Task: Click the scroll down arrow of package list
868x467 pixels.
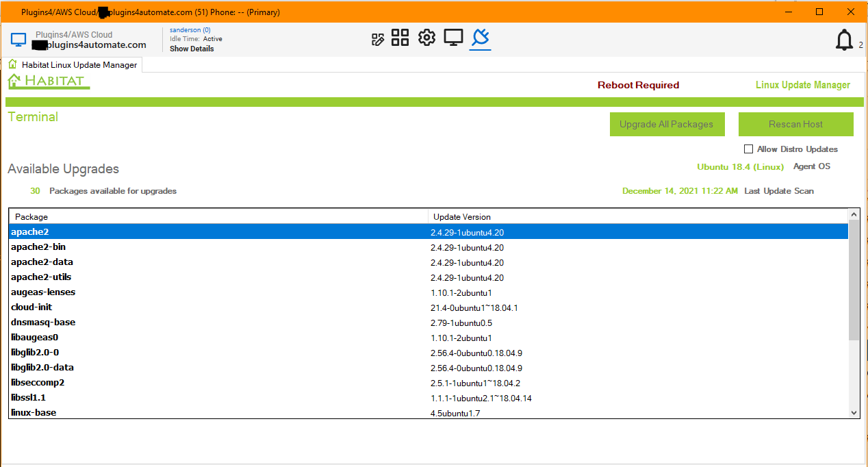Action: point(854,412)
